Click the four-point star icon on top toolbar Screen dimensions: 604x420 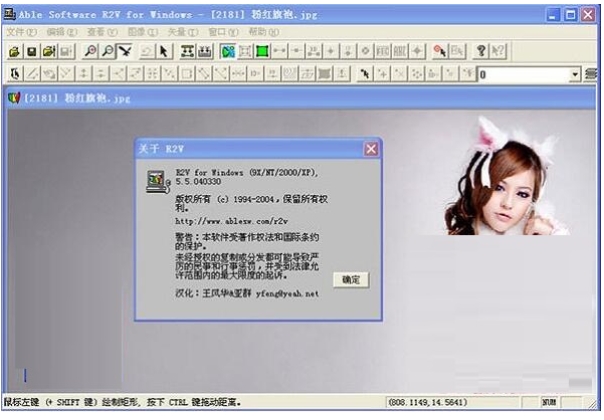coord(417,51)
